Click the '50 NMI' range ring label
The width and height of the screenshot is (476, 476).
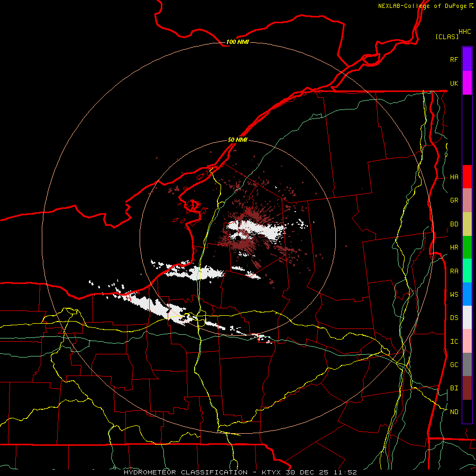pyautogui.click(x=237, y=140)
